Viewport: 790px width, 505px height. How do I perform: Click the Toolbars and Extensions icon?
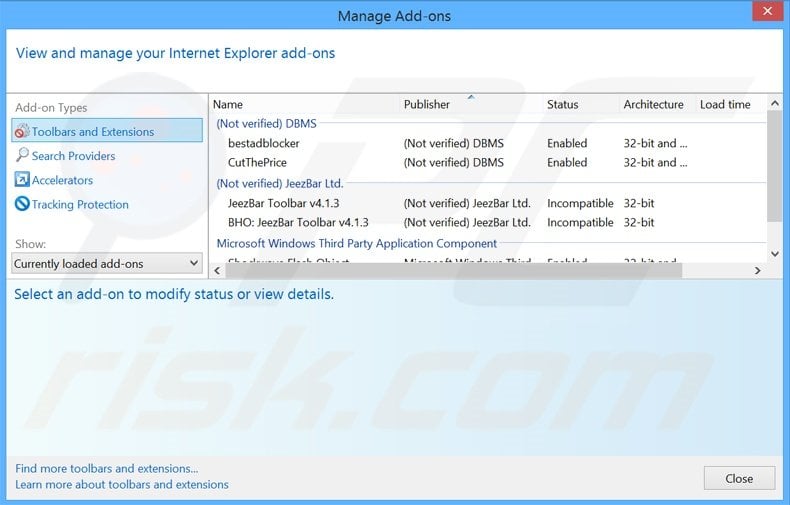tap(22, 132)
